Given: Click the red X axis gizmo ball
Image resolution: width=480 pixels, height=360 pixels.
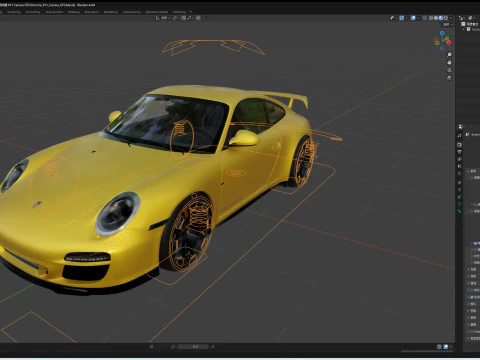Looking at the screenshot, I should (449, 42).
